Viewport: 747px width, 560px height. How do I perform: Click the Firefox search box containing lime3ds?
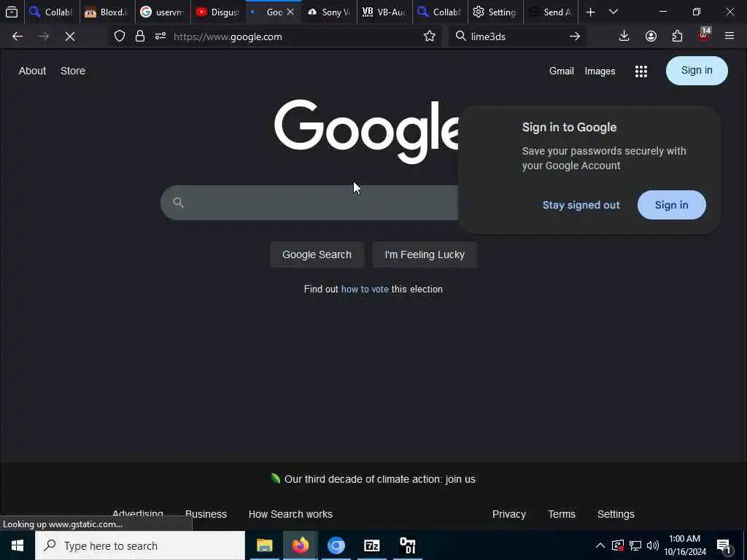517,36
